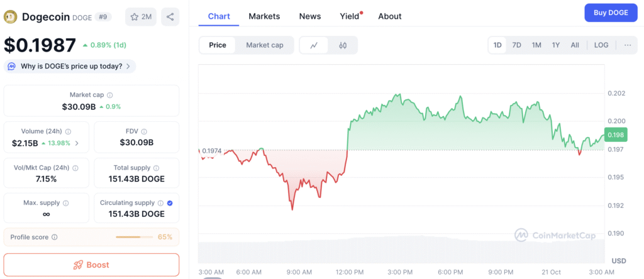Viewport: 644px width, 279px height.
Task: Click the Profile score progress bar
Action: 134,237
